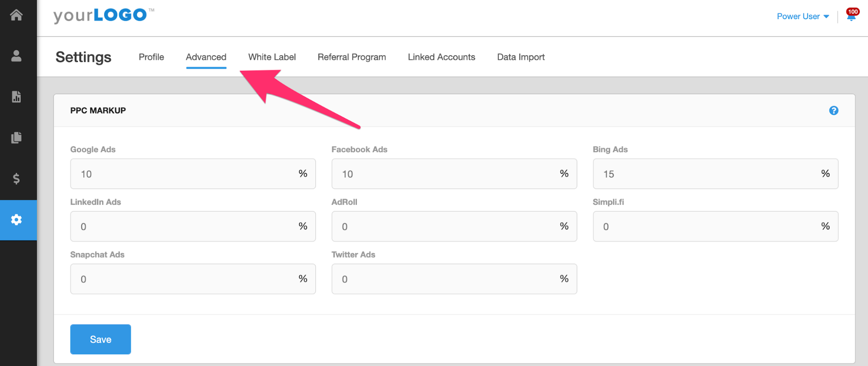The height and width of the screenshot is (366, 868).
Task: Focus the LinkedIn Ads markup field
Action: point(193,226)
